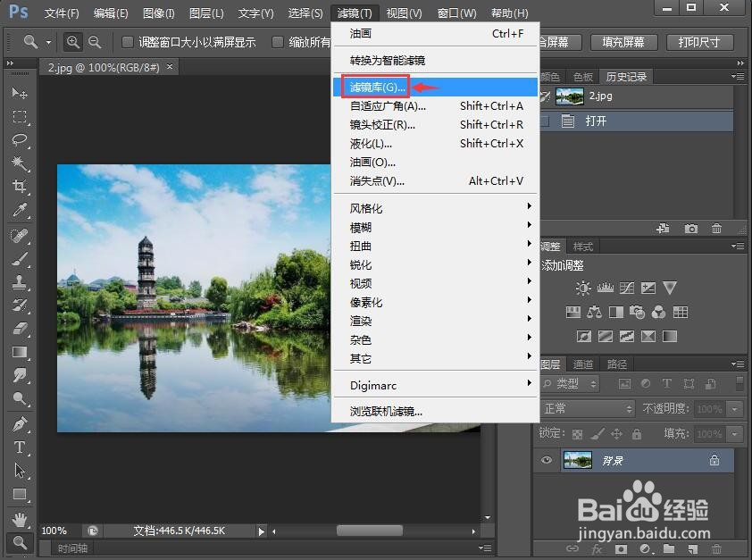Open the Curves adjustment icon
This screenshot has width=752, height=560.
[x=627, y=288]
